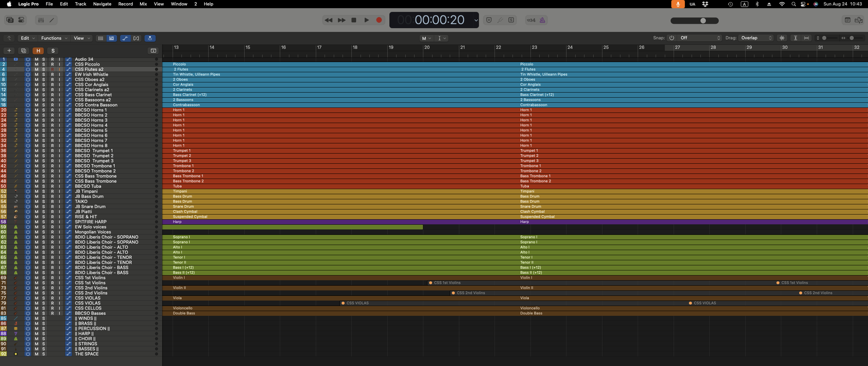This screenshot has height=366, width=868.
Task: Open the Functions dropdown in tracks area
Action: (54, 38)
